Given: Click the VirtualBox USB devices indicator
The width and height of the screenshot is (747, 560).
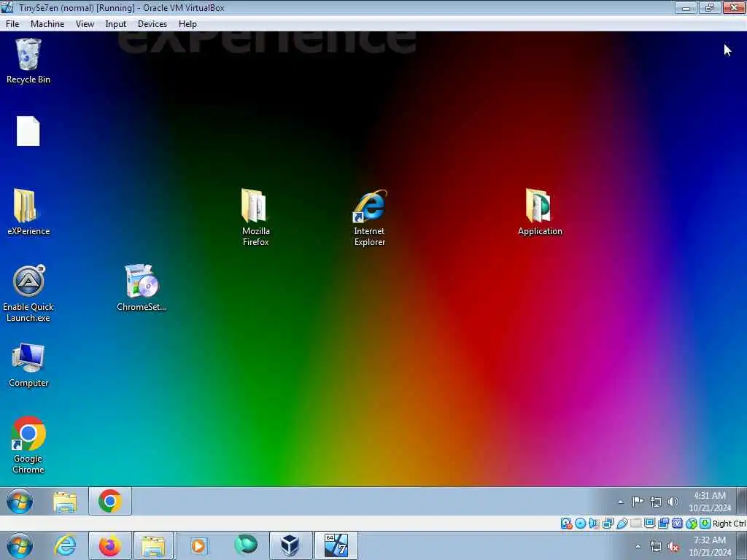Looking at the screenshot, I should [x=622, y=524].
